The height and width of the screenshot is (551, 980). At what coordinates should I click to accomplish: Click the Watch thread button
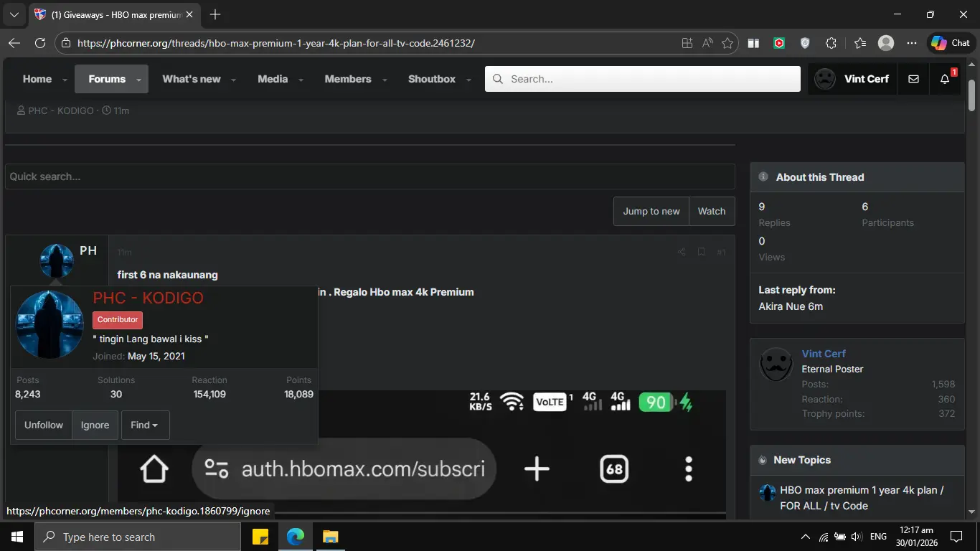pos(712,211)
